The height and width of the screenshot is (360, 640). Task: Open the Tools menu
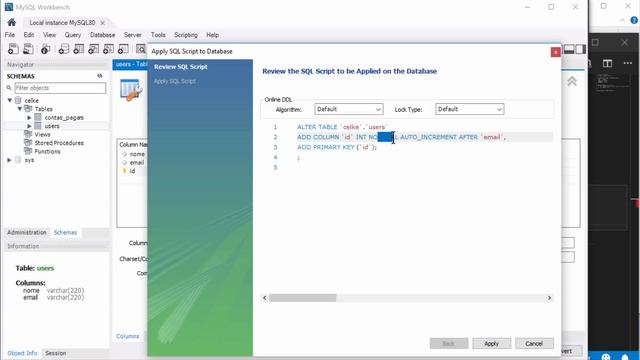coord(158,35)
